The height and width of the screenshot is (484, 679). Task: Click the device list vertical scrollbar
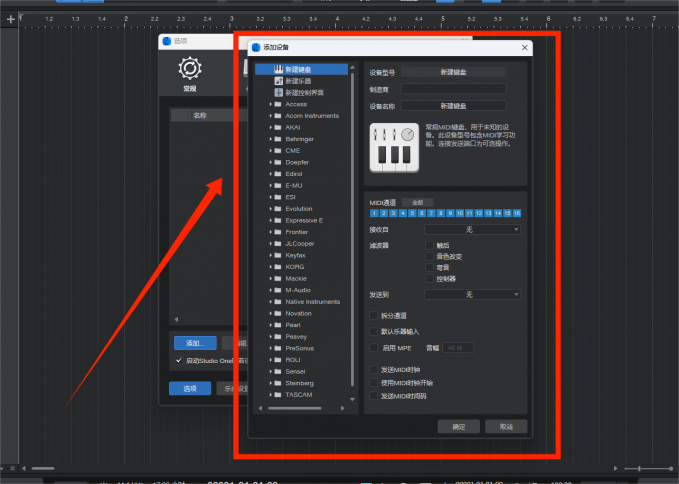(352, 229)
